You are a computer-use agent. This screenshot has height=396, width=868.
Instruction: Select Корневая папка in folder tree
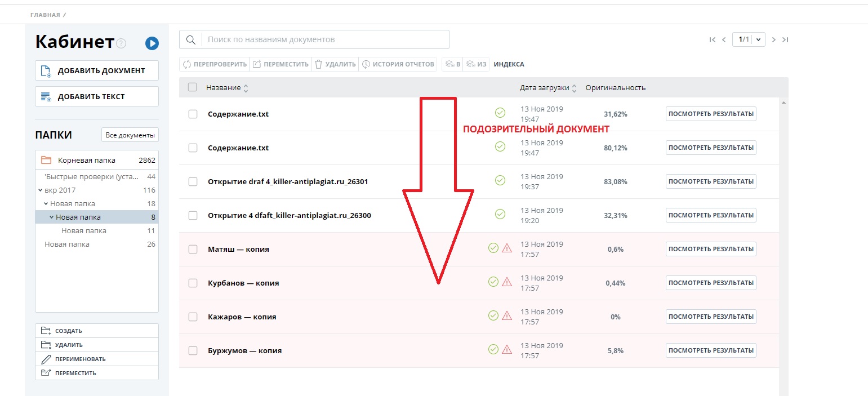[97, 160]
